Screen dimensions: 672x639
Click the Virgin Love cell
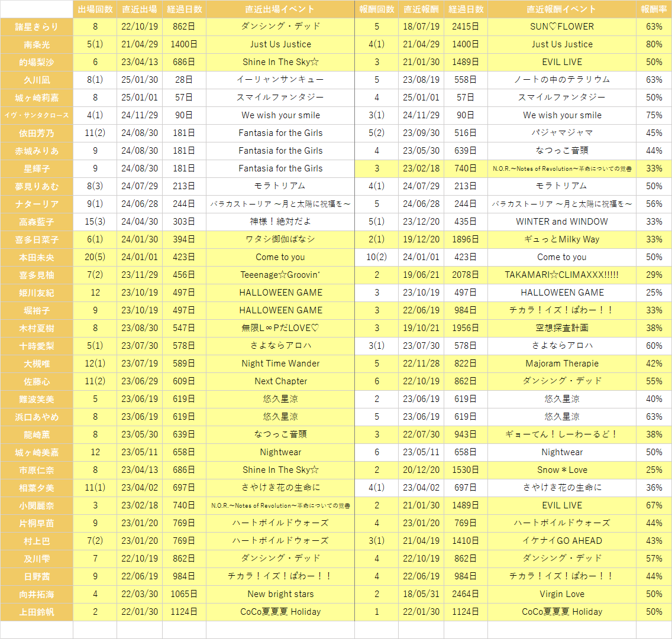tap(562, 594)
